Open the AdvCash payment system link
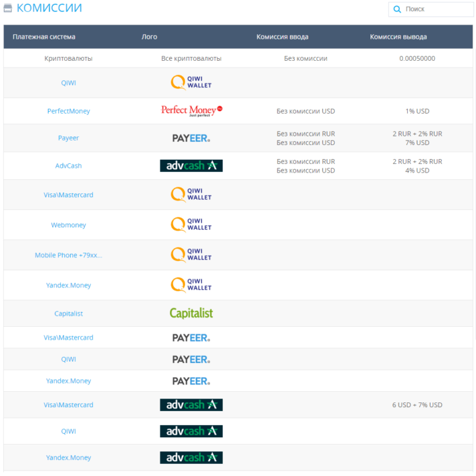 (68, 166)
